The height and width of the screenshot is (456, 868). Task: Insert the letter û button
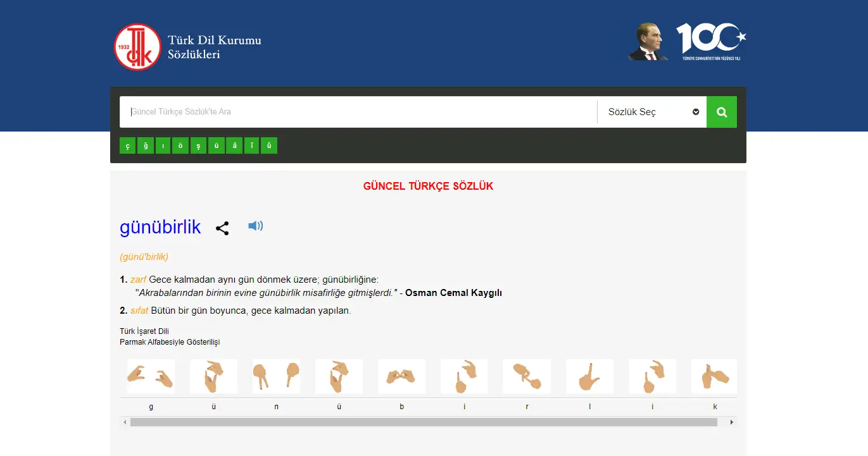coord(269,146)
